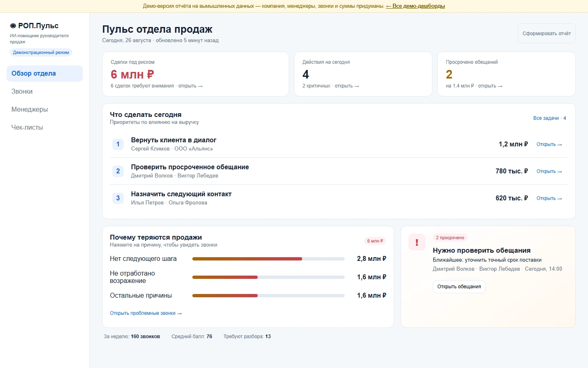
Task: Click priority number badge 1
Action: pos(118,144)
